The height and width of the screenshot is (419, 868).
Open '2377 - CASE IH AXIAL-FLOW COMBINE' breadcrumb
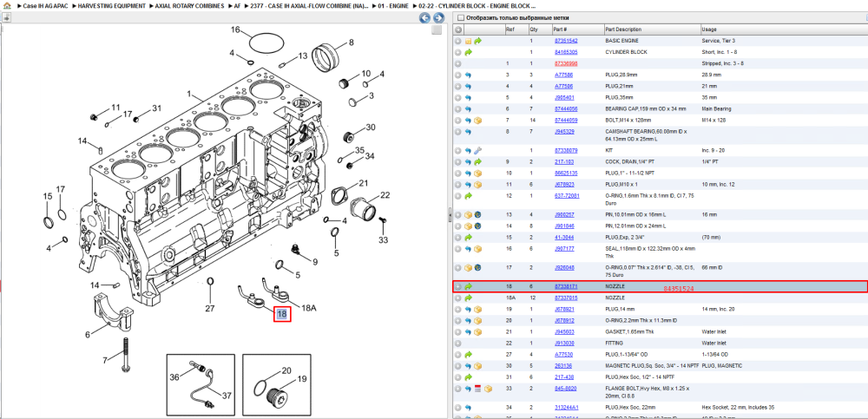click(310, 5)
